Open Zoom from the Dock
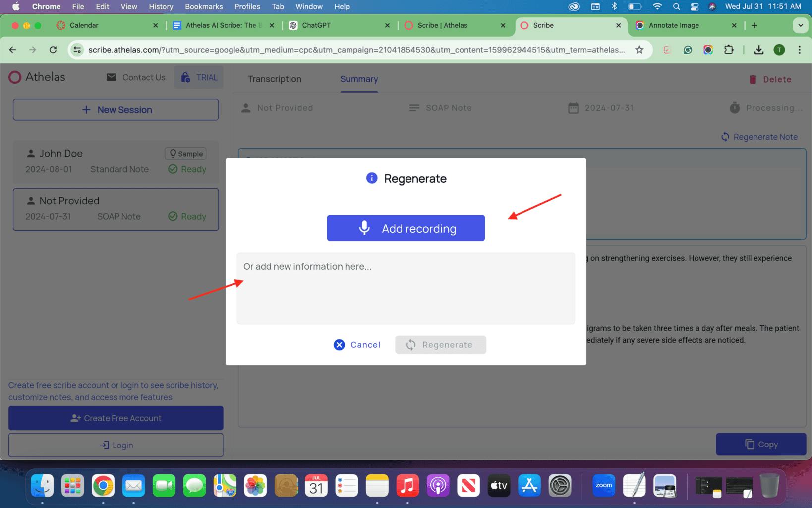The image size is (812, 508). coord(604,486)
